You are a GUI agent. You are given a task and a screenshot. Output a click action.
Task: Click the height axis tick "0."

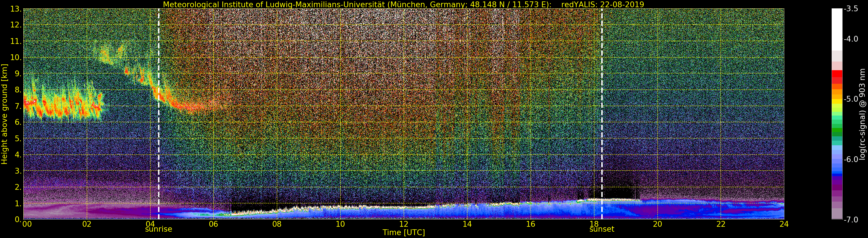tap(18, 220)
